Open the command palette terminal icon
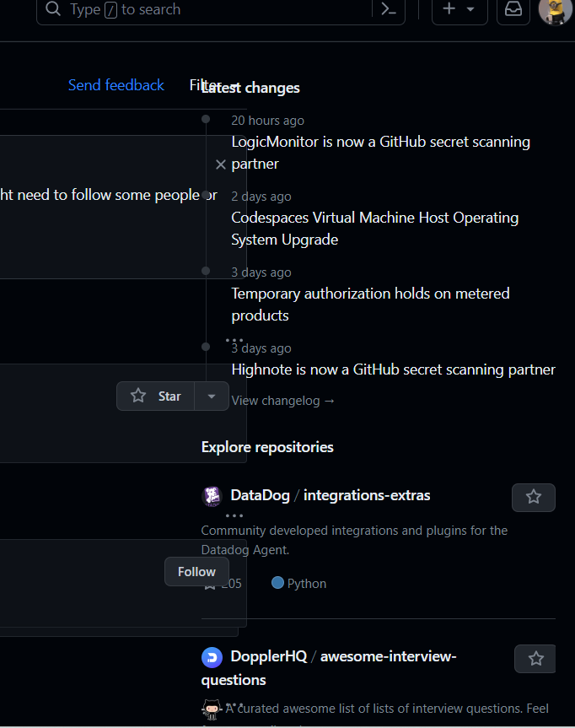This screenshot has width=575, height=728. [389, 10]
